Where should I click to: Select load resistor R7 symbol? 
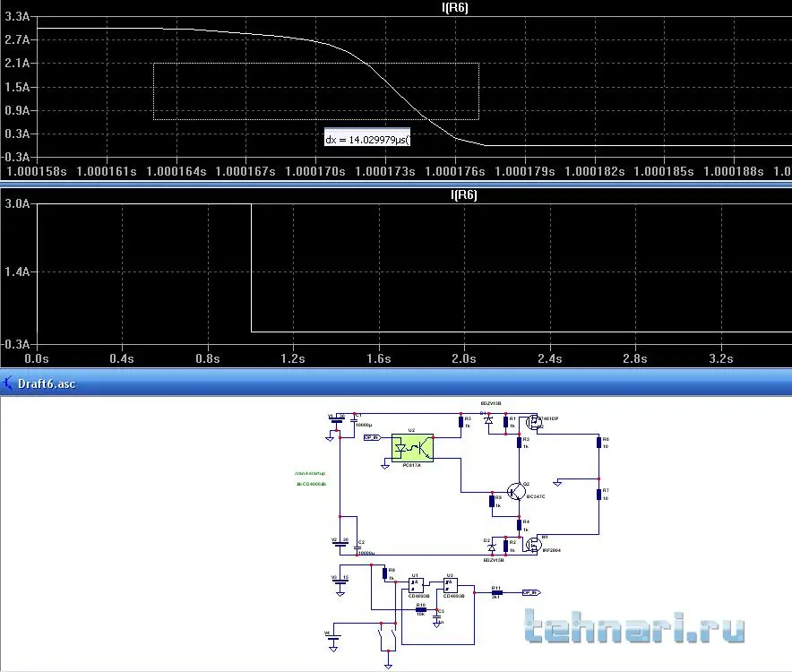(598, 495)
